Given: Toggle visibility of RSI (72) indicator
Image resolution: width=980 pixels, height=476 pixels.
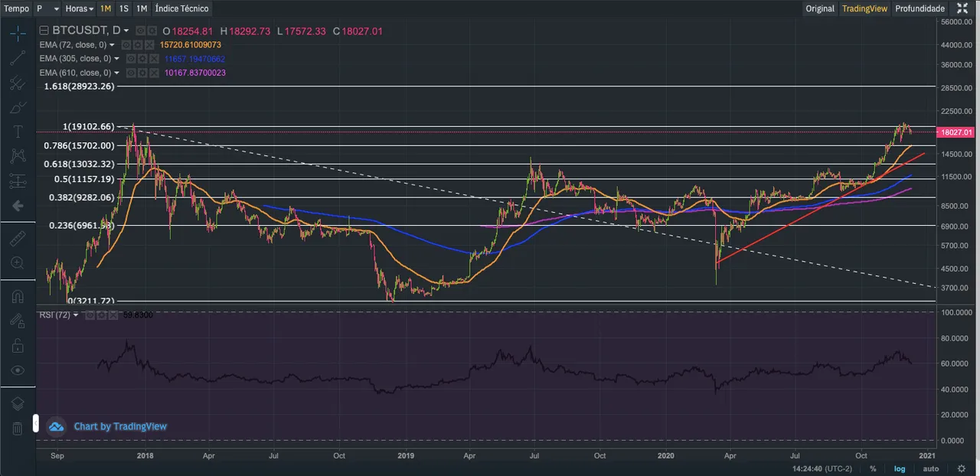Looking at the screenshot, I should coord(89,315).
